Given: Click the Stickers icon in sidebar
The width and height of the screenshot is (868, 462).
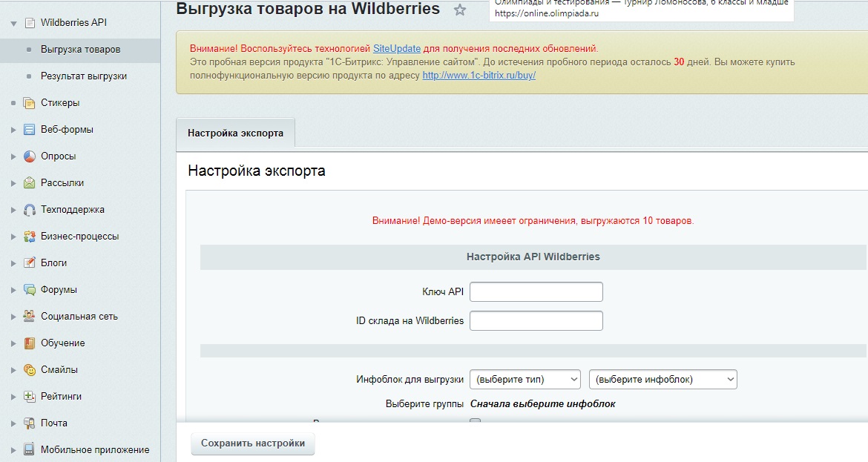Looking at the screenshot, I should [x=30, y=103].
